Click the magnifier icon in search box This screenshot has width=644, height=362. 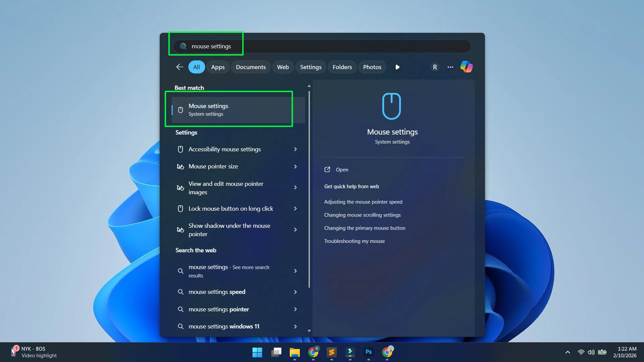click(183, 46)
